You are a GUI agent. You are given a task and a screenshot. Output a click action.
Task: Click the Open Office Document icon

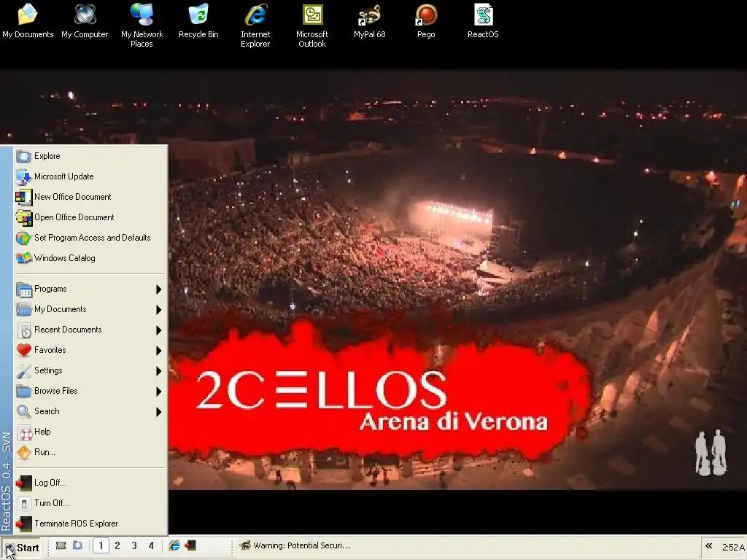[24, 217]
